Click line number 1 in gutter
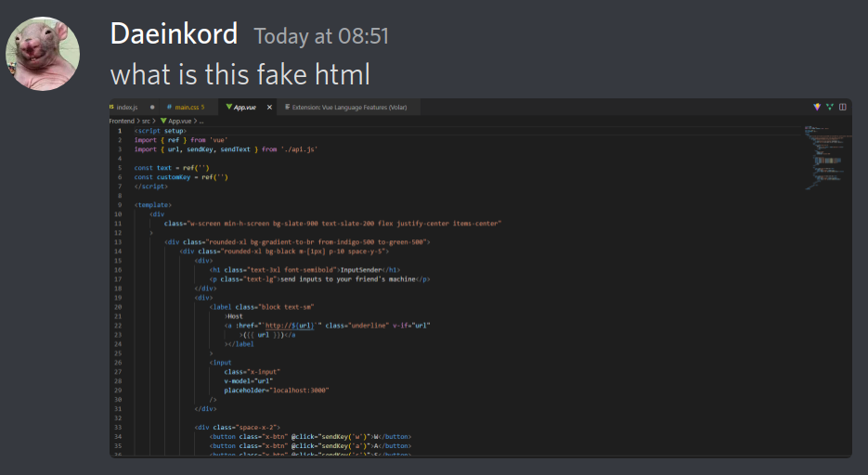 120,131
